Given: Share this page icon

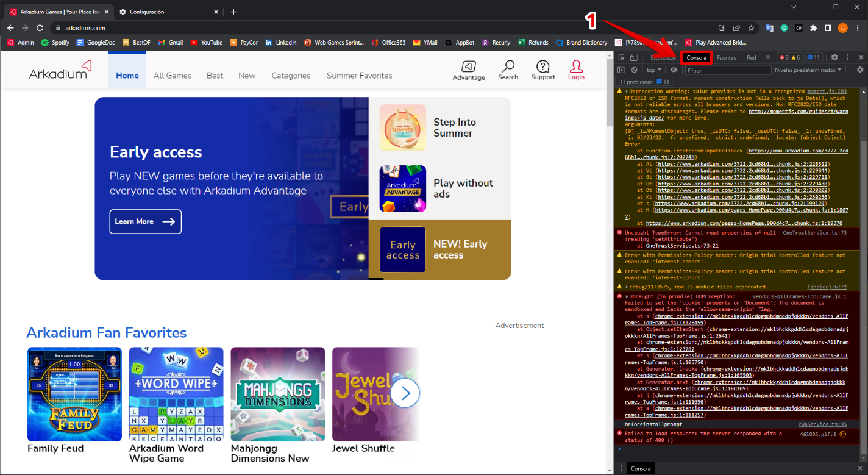Looking at the screenshot, I should point(737,28).
